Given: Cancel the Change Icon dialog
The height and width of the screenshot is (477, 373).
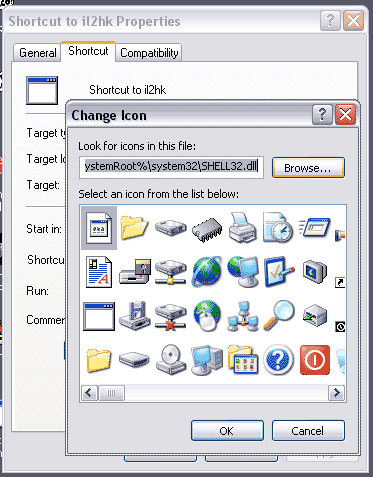Looking at the screenshot, I should pos(308,431).
